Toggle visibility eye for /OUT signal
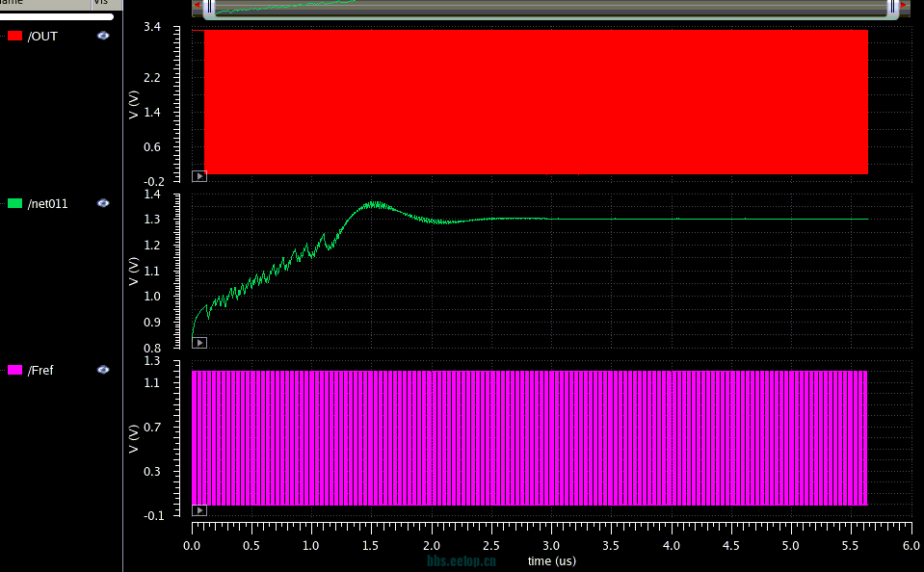 click(103, 36)
